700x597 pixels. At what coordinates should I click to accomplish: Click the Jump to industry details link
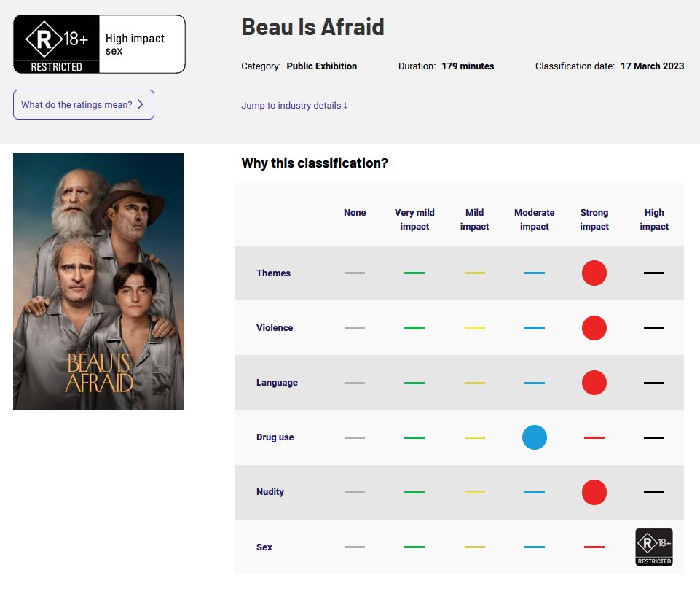pyautogui.click(x=293, y=105)
